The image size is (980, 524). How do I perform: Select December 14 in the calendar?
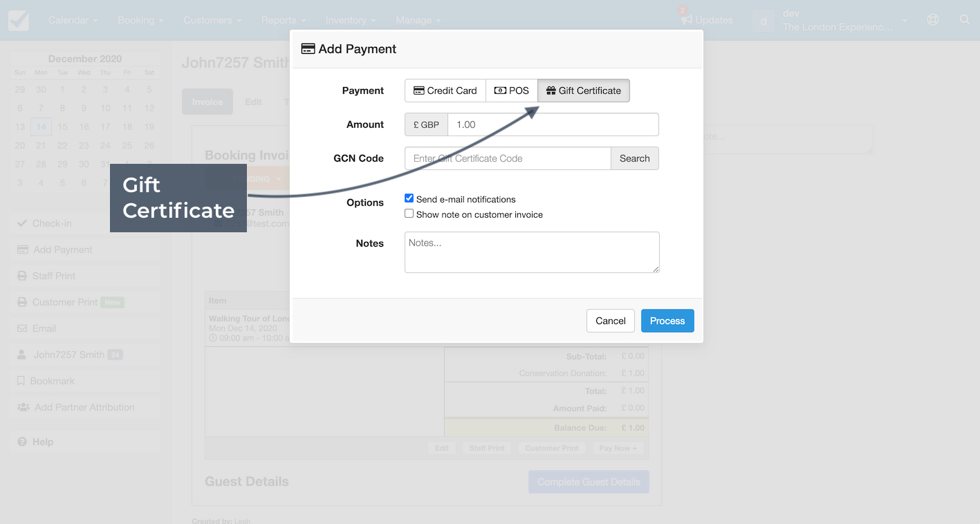pyautogui.click(x=41, y=127)
